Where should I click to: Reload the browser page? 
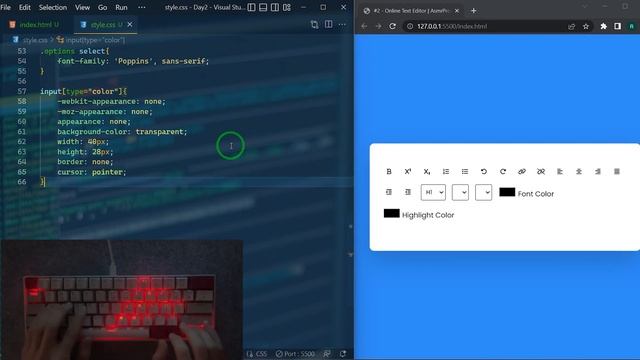[x=392, y=26]
